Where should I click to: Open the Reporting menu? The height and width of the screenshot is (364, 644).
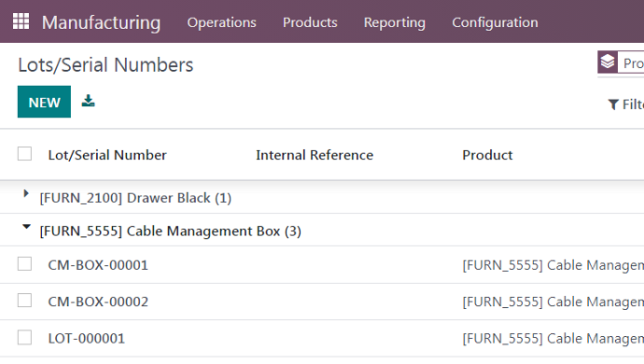395,22
